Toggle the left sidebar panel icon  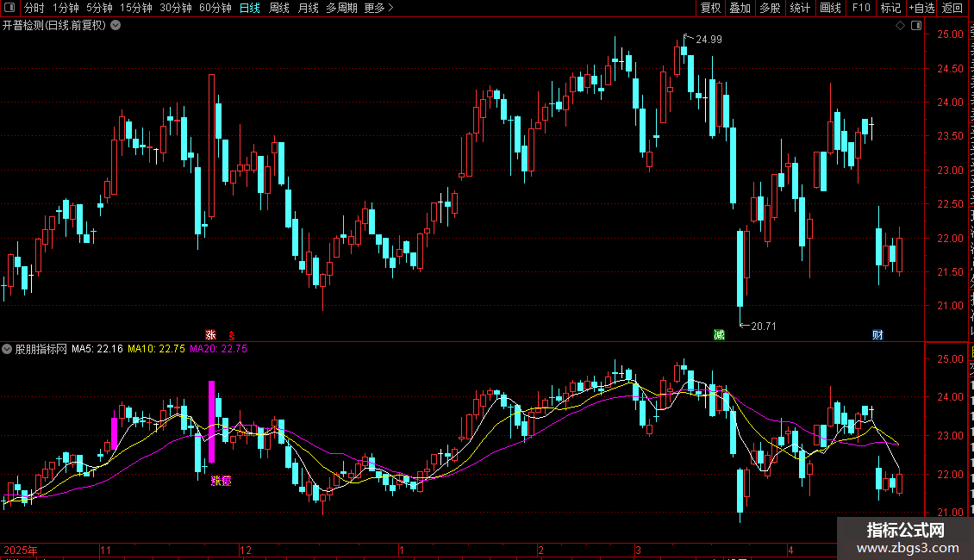point(9,8)
